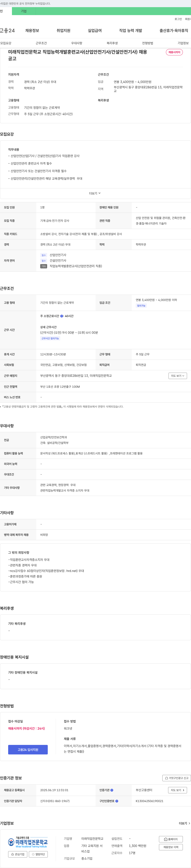Open the 출산휴가·육아휴직 menu
This screenshot has width=191, height=868.
click(x=174, y=31)
